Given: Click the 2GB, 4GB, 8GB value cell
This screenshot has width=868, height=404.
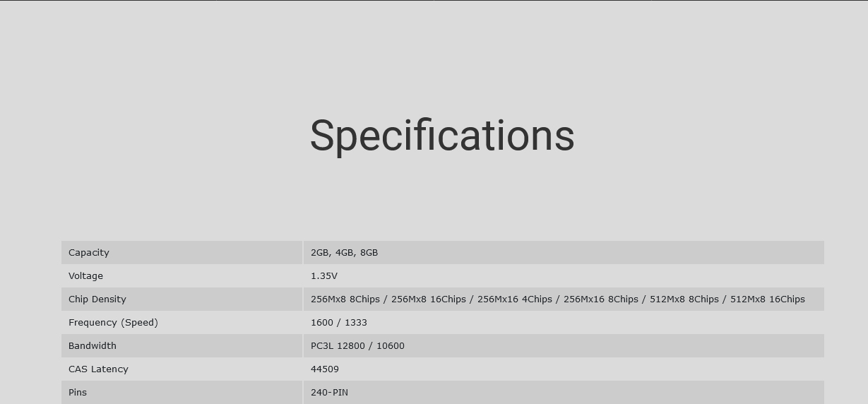Looking at the screenshot, I should [564, 252].
